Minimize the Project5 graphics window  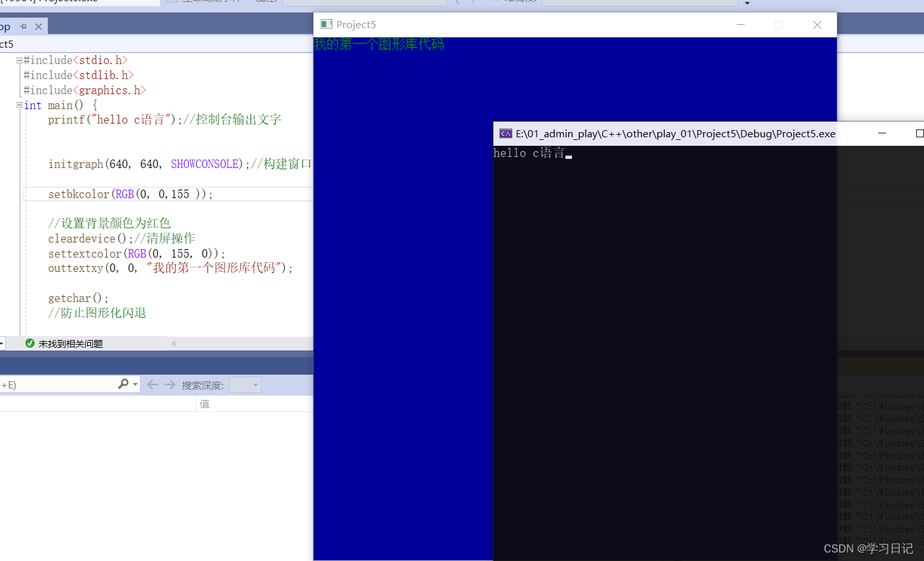point(741,24)
